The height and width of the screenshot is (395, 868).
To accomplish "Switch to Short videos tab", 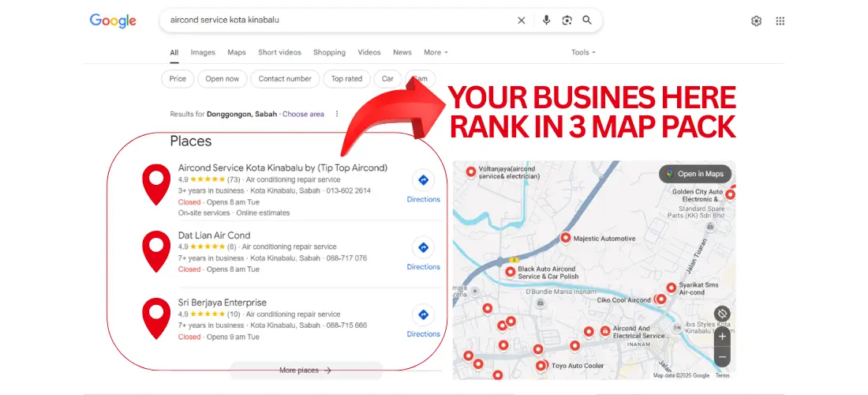I will click(279, 52).
